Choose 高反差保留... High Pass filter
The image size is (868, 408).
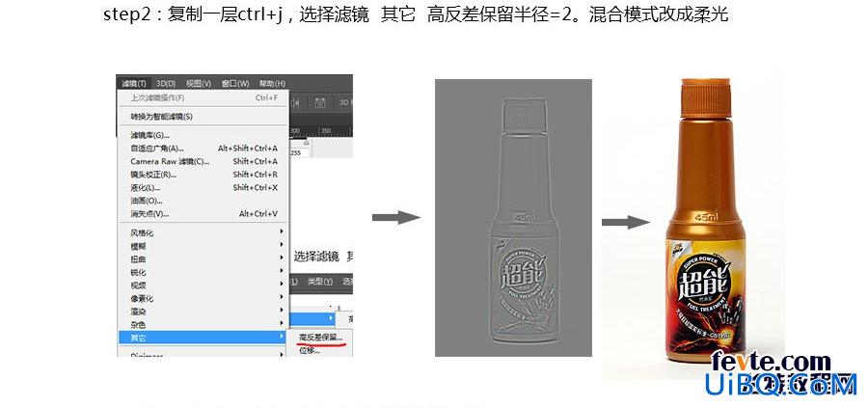coord(320,338)
